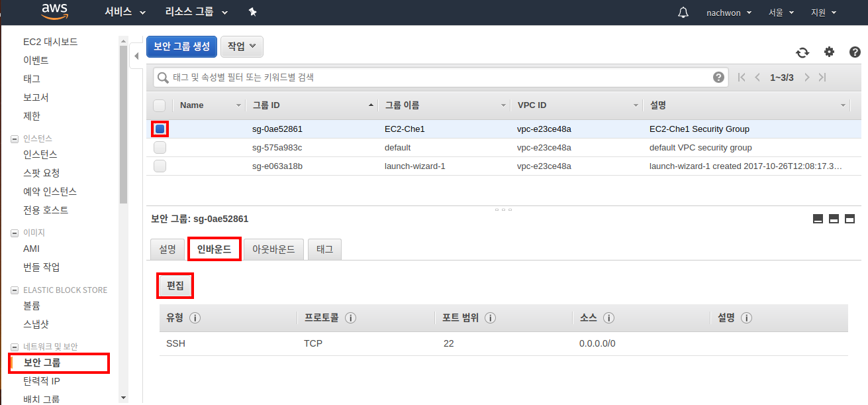Open the help question mark icon
This screenshot has width=868, height=405.
(x=855, y=52)
